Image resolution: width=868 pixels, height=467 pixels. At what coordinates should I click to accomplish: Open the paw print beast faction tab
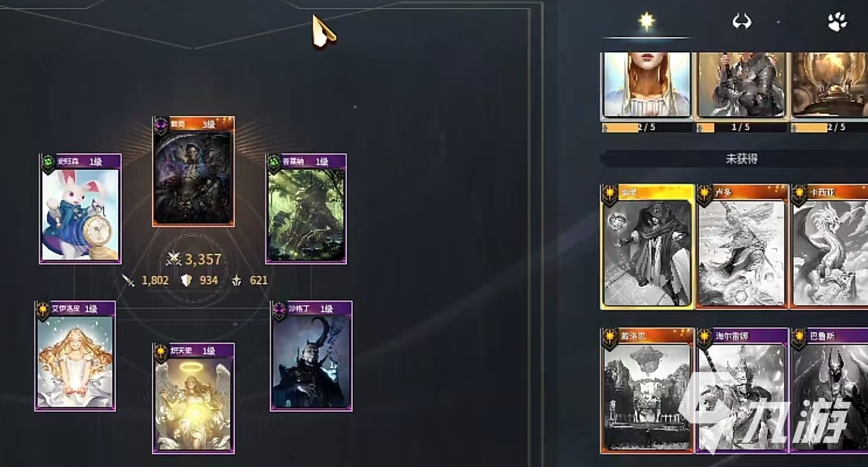click(837, 22)
